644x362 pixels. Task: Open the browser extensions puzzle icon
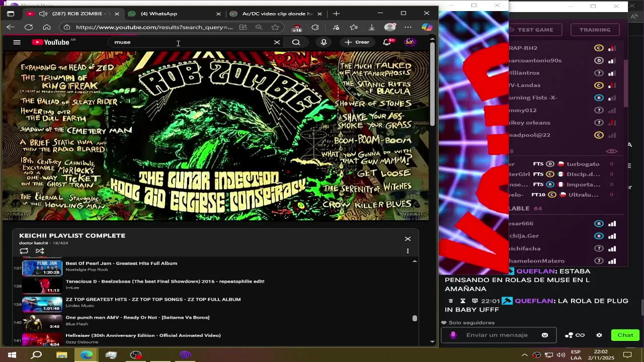315,27
